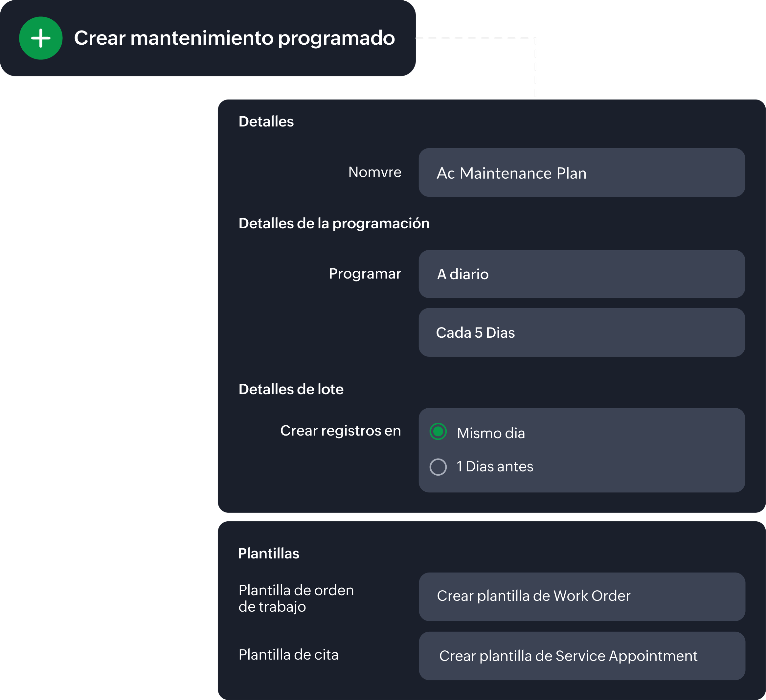Image resolution: width=766 pixels, height=700 pixels.
Task: Select the 'Detalles' section heading
Action: pos(266,122)
